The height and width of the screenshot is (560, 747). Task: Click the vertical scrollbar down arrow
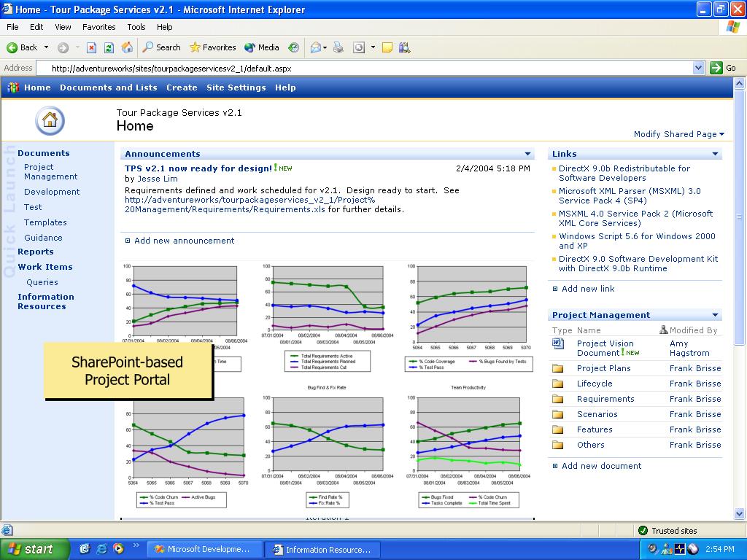740,514
